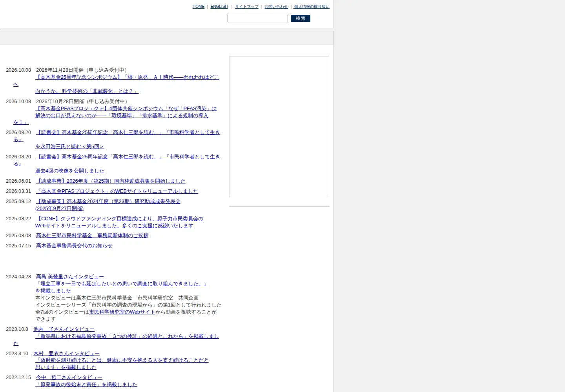Switch to the ENGLISH version
The height and width of the screenshot is (392, 565).
[x=219, y=7]
